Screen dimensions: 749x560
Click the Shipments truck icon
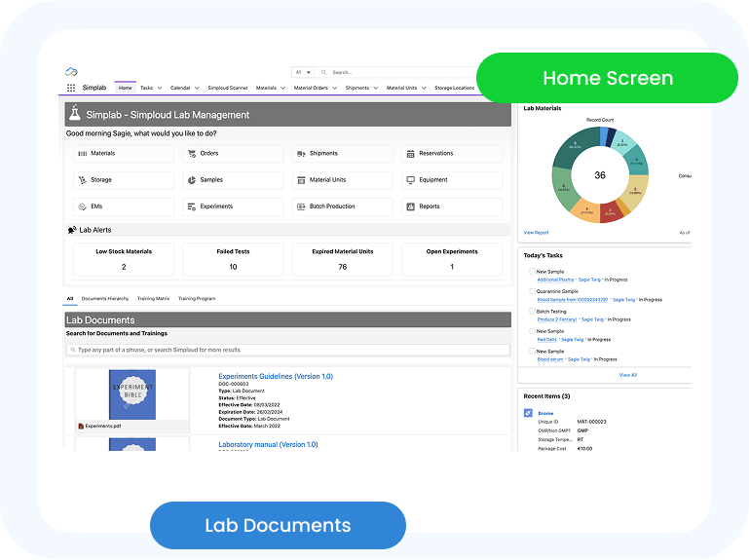[301, 154]
